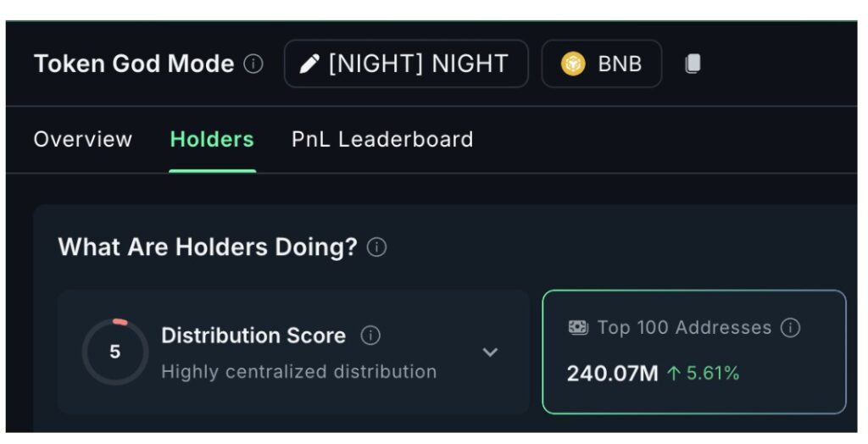The width and height of the screenshot is (868, 444).
Task: Click the Token God Mode title
Action: (x=134, y=64)
